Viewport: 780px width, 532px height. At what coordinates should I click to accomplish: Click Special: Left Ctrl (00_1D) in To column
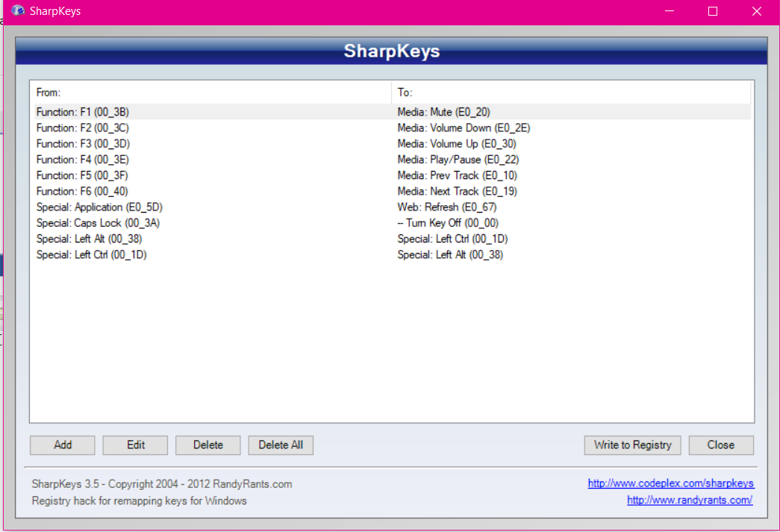[x=452, y=240]
